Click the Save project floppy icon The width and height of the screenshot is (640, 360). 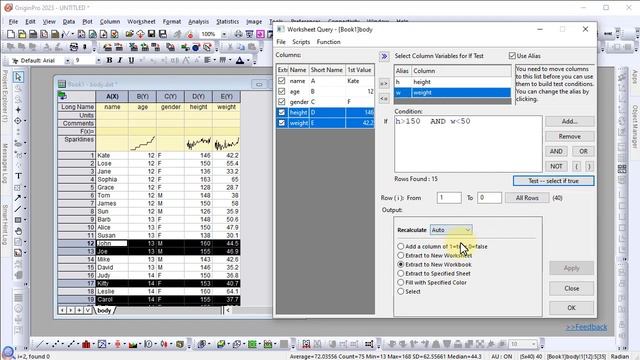151,34
